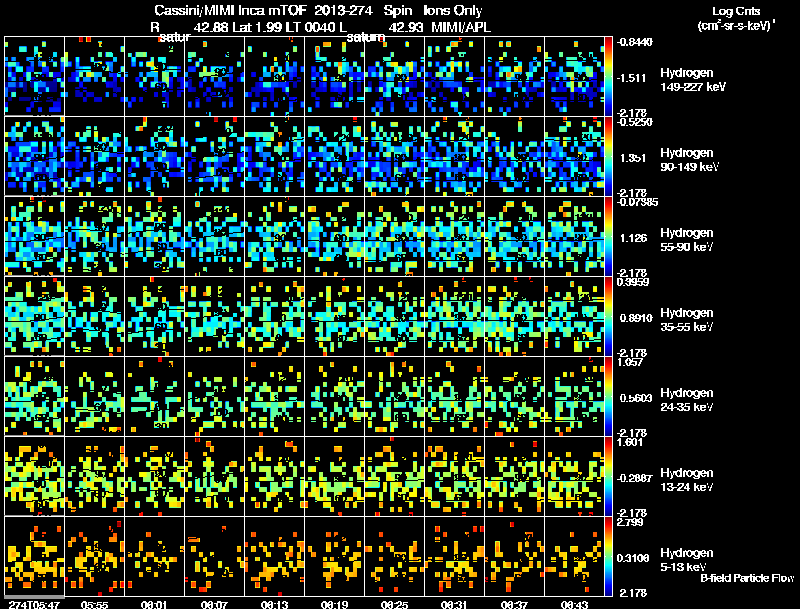Select the 06:31 time label
Screen dimensions: 800x609
(454, 605)
